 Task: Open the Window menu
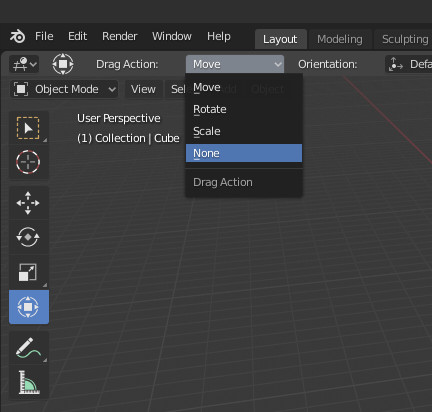coord(172,36)
